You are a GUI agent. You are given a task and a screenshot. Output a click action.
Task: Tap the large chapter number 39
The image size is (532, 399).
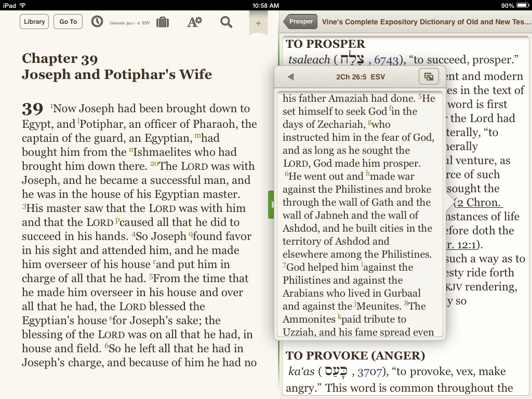coord(33,109)
